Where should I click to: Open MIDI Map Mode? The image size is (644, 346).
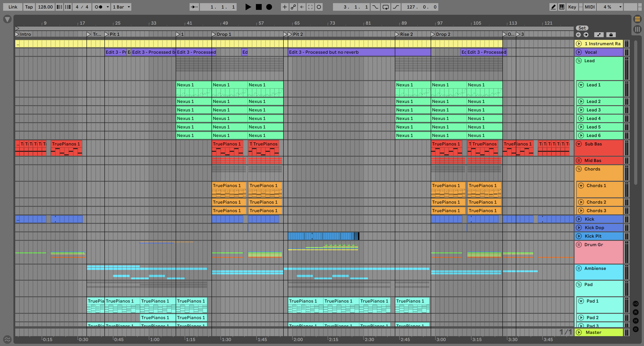point(590,7)
